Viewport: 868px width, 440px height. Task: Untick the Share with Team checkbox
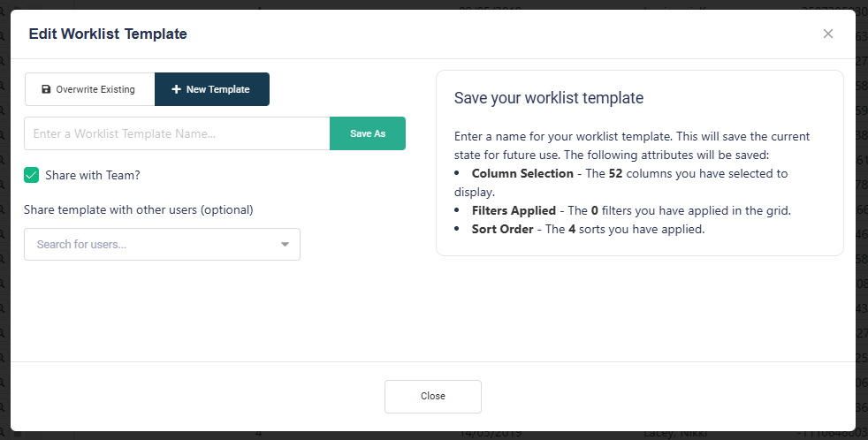[x=32, y=175]
